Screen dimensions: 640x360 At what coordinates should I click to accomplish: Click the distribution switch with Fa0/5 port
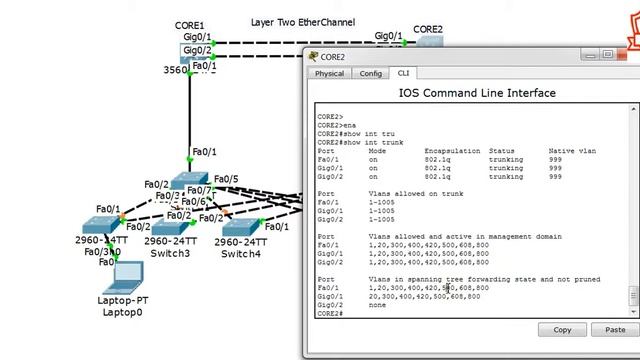coord(189,180)
